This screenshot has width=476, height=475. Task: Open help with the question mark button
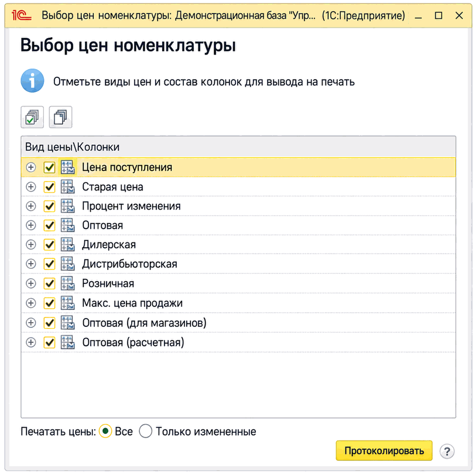tap(447, 452)
